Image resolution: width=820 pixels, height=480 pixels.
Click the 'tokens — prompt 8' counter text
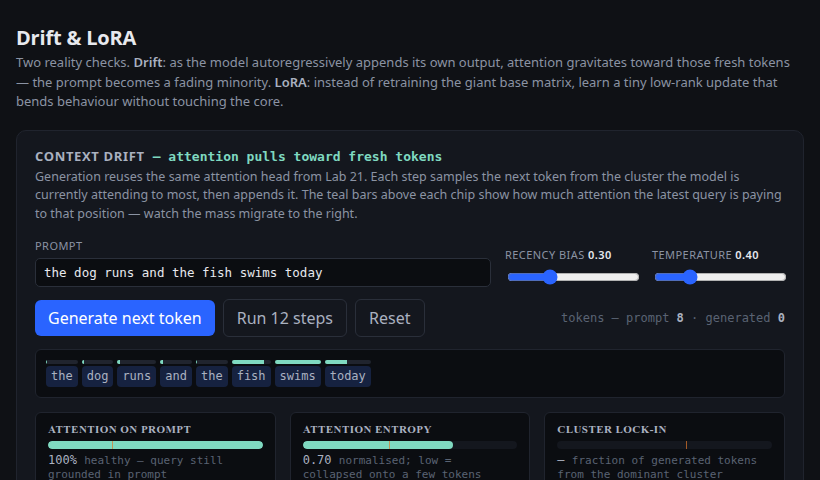coord(622,318)
